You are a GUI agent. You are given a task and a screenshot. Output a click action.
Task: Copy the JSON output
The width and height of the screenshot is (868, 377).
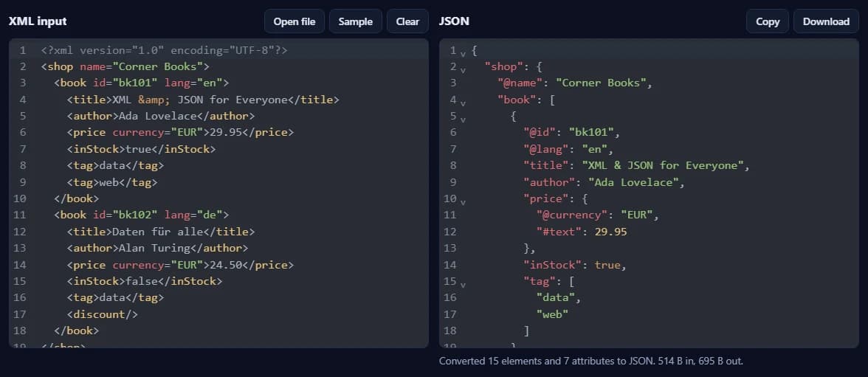(x=768, y=21)
